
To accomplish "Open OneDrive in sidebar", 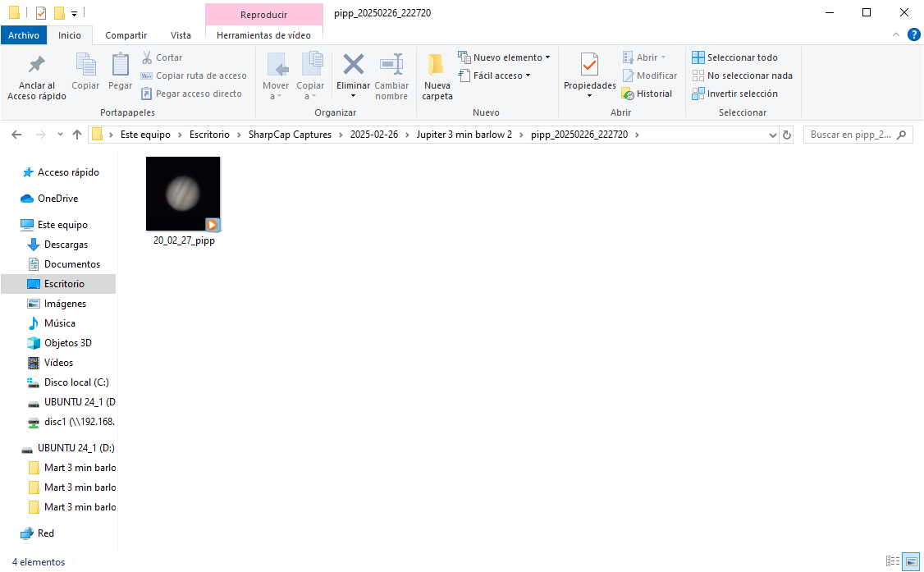I will tap(49, 199).
